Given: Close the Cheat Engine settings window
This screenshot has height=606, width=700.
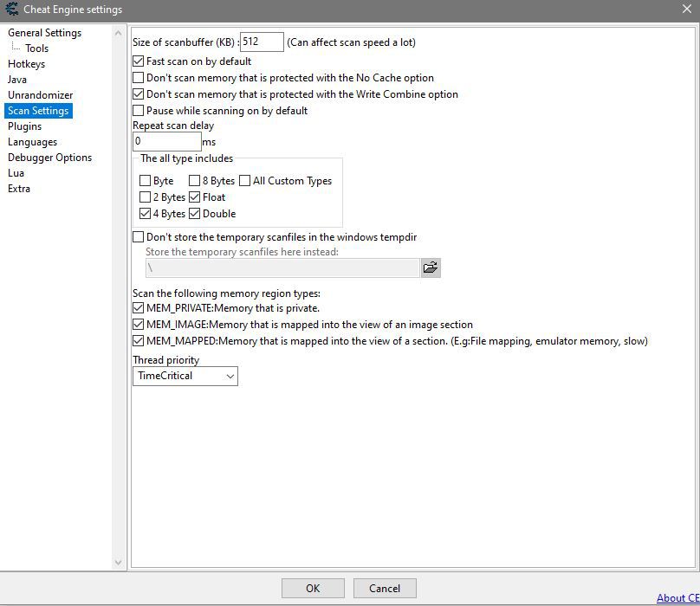Looking at the screenshot, I should point(687,9).
